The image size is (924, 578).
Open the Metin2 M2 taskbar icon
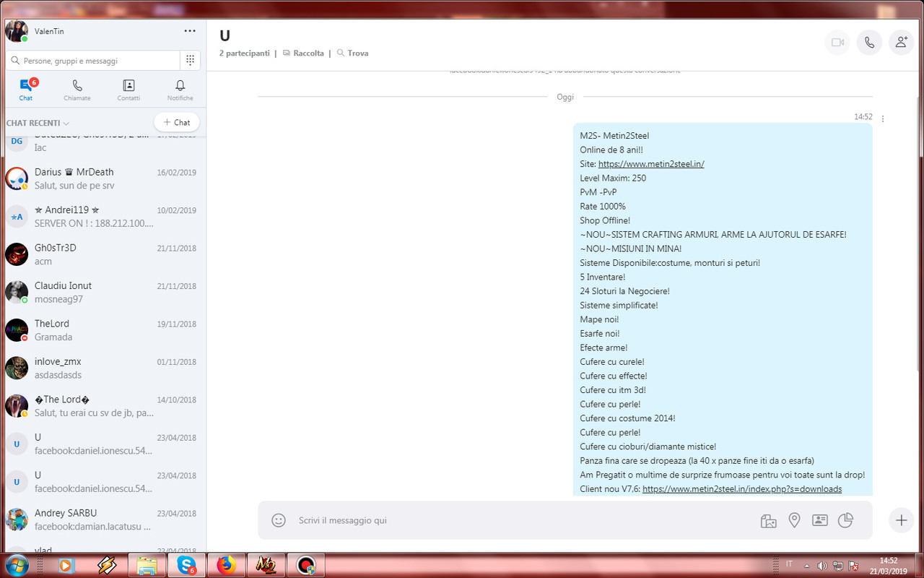coord(266,566)
